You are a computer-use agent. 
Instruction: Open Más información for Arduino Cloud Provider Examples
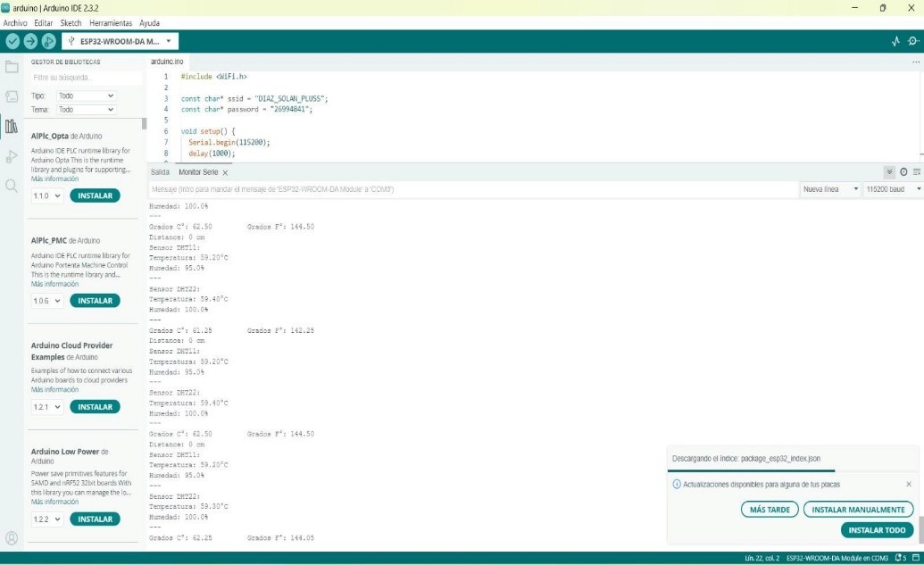[54, 390]
